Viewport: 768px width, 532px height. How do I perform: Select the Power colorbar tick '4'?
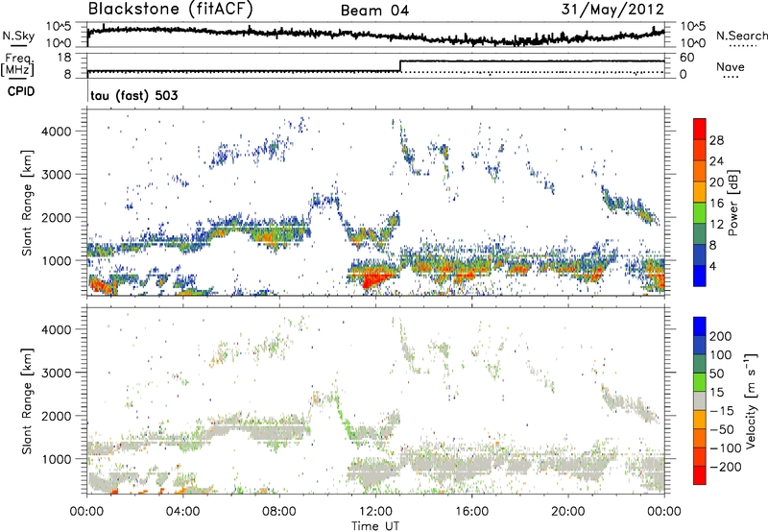[x=712, y=266]
